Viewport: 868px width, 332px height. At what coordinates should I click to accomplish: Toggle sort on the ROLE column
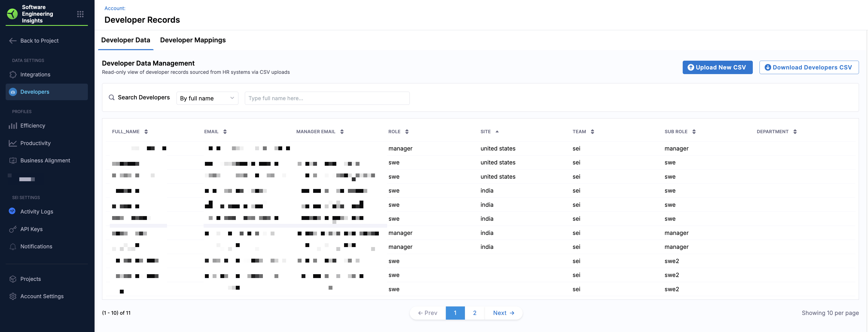[x=407, y=132]
